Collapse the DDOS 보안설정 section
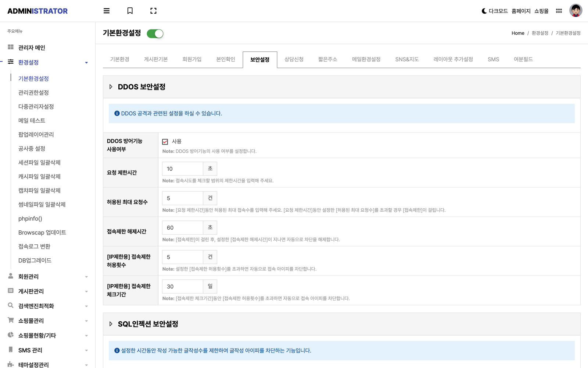The image size is (588, 368). tap(111, 87)
